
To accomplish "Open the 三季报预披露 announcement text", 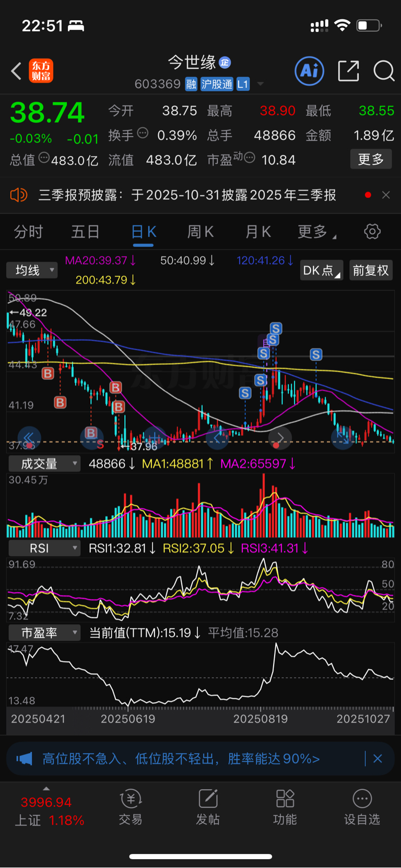I will pos(187,195).
